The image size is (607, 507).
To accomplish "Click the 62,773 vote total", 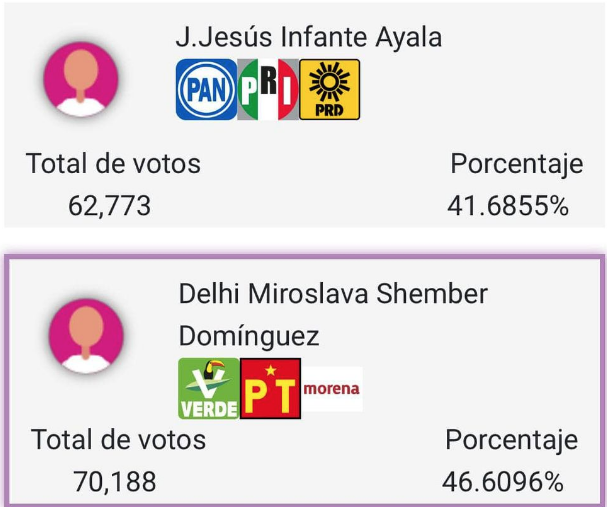I will click(110, 206).
